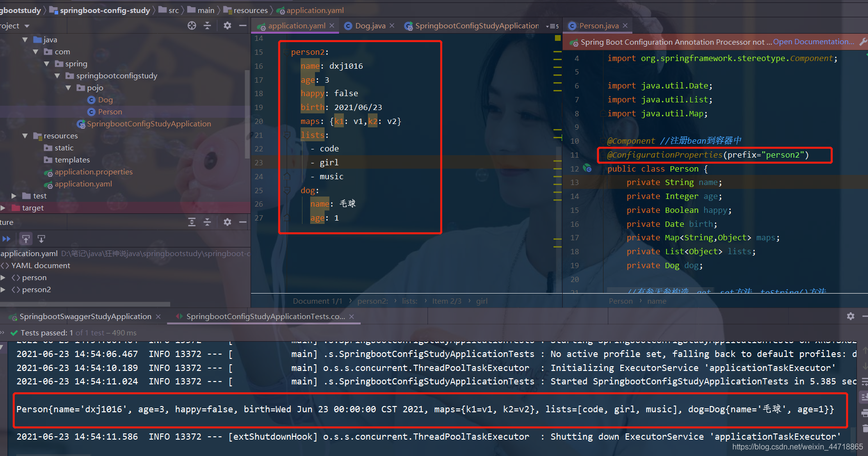Screen dimensions: 868x456
Task: Open application.properties file in tree
Action: click(x=88, y=172)
